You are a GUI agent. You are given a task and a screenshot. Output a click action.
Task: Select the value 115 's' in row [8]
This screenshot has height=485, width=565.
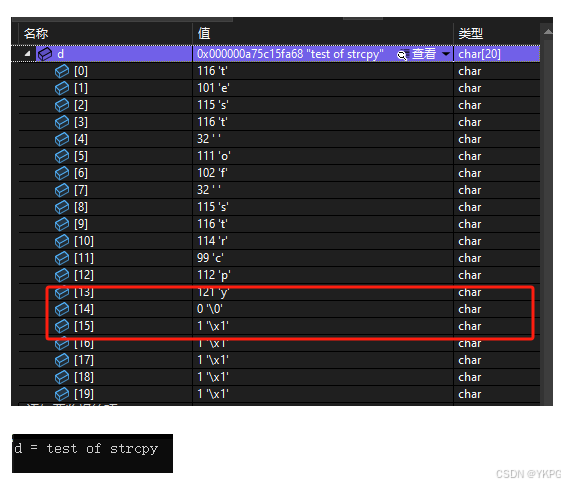coord(213,207)
